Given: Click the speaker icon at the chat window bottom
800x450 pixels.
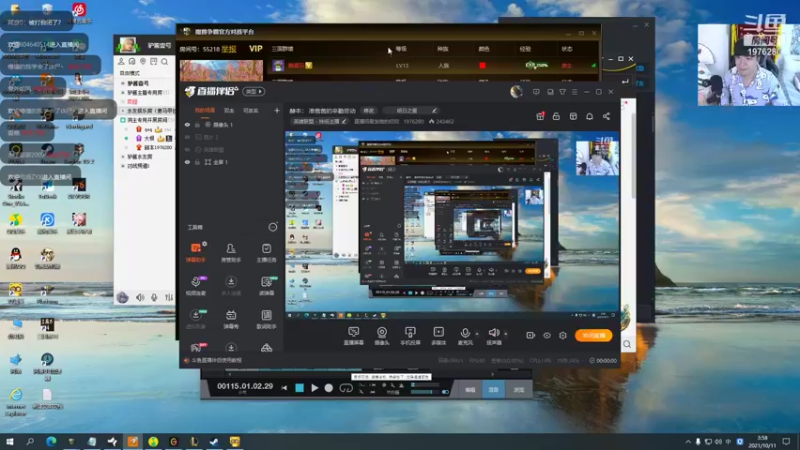Looking at the screenshot, I should coord(140,297).
